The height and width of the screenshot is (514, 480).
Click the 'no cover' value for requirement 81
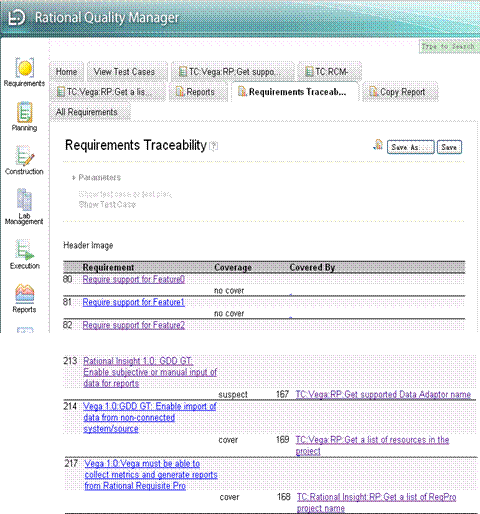(x=229, y=314)
